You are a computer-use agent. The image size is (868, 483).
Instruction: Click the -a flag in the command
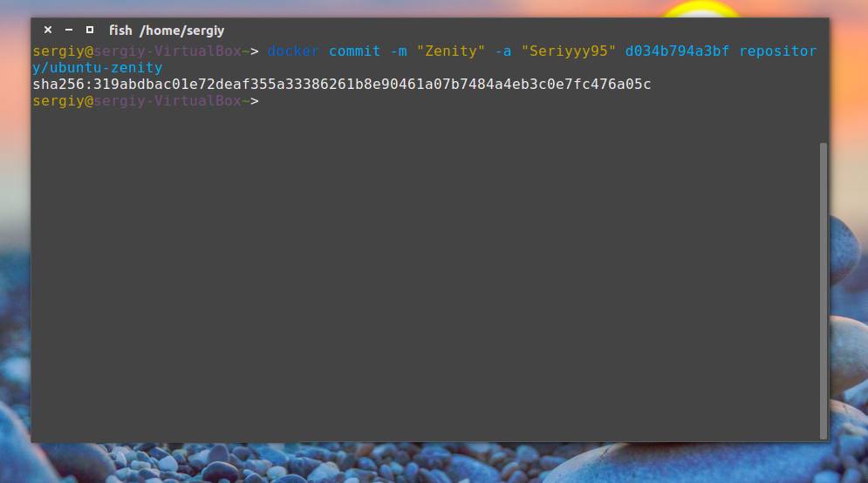(x=503, y=51)
